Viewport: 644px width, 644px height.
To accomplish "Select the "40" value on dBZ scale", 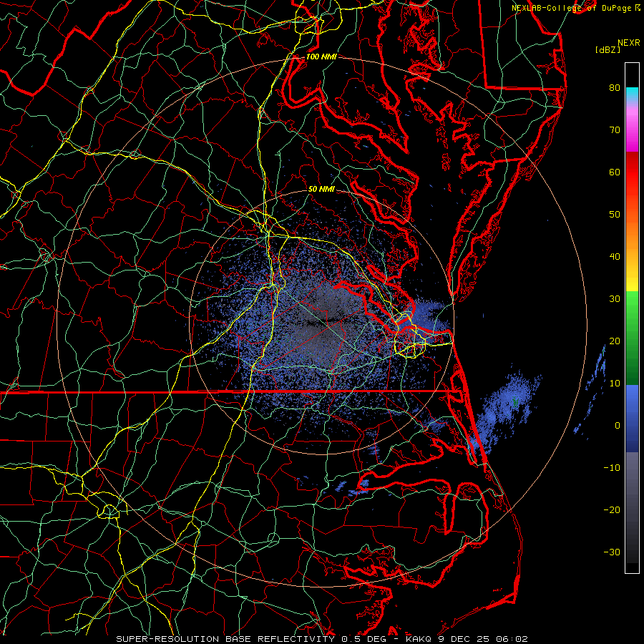I will click(615, 257).
